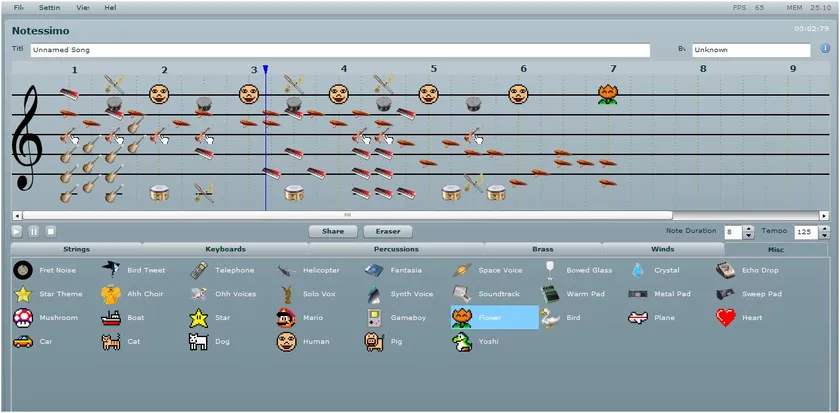Click the info icon beside author field
Viewport: 840px width, 413px height.
826,48
